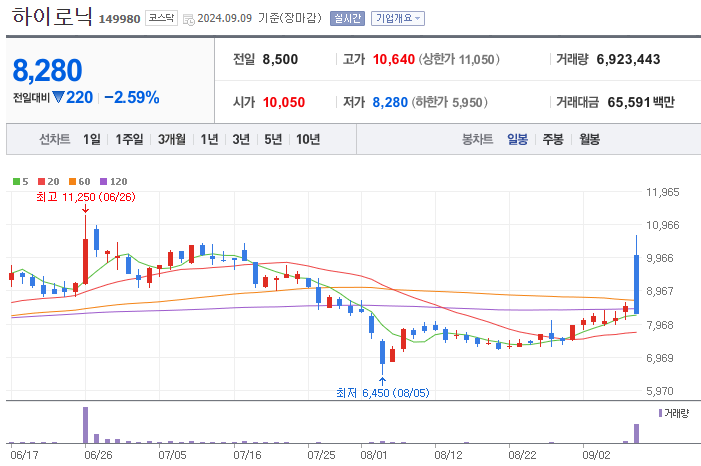Click the 선차트 line chart label

tap(55, 140)
